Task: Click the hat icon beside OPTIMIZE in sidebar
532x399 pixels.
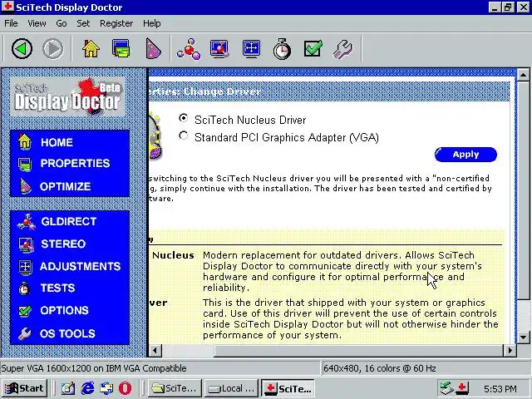Action: coord(25,186)
